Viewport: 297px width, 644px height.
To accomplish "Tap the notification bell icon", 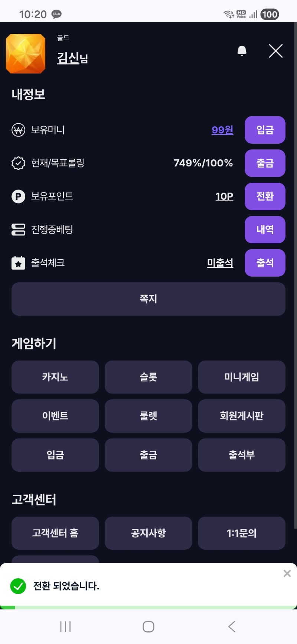I will click(x=242, y=51).
